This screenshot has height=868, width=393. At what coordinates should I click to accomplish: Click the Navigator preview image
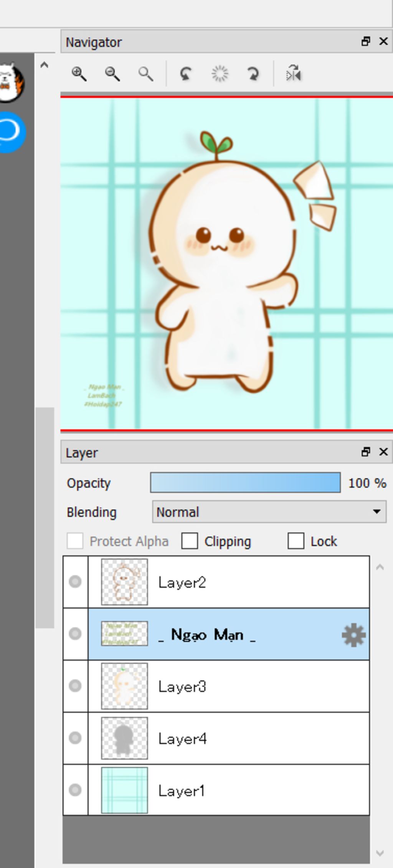[227, 263]
